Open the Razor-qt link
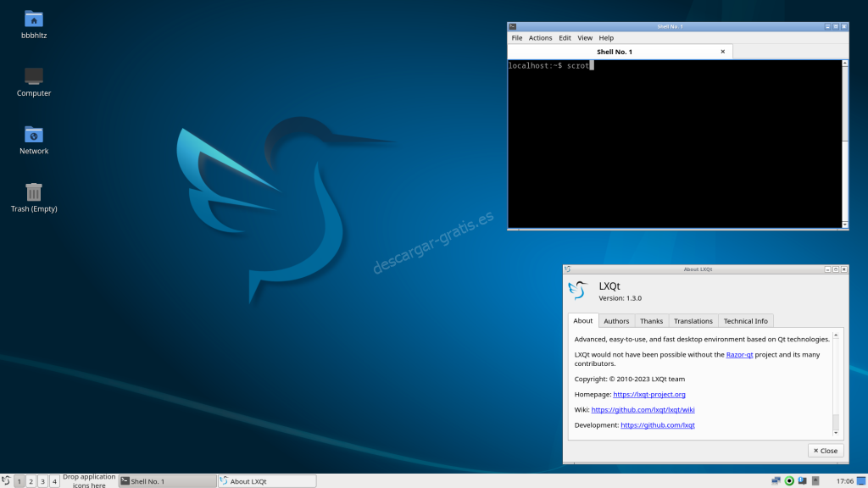The height and width of the screenshot is (488, 868). [739, 355]
